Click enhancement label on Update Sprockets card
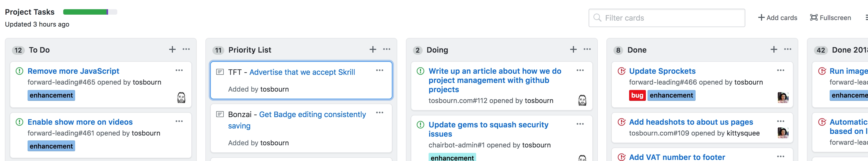 [671, 95]
